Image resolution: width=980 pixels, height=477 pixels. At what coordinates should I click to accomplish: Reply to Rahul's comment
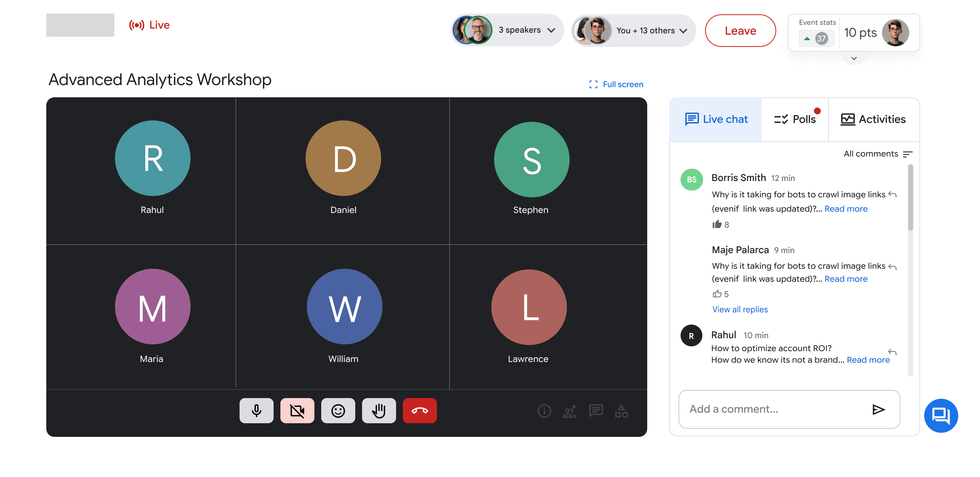pos(893,352)
